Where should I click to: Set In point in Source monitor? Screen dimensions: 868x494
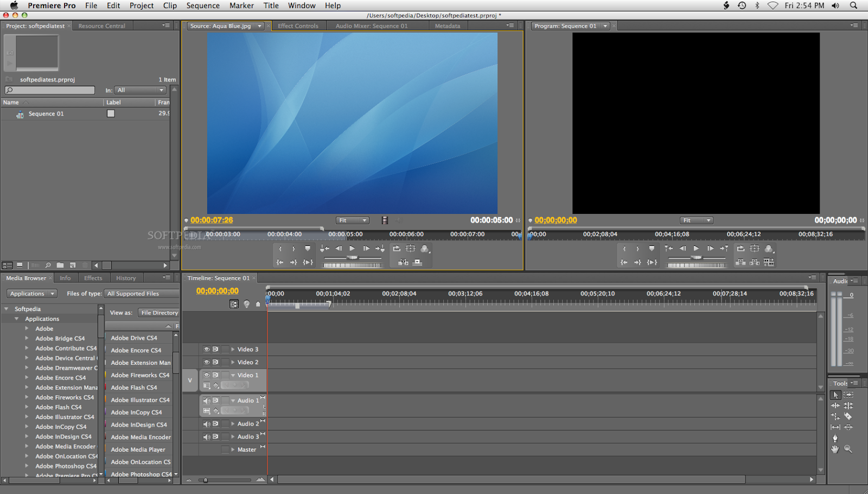[x=280, y=249]
